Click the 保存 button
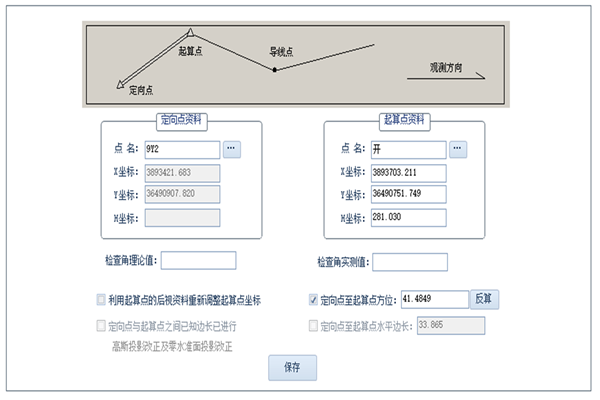Screen dimensions: 600x400 tap(292, 368)
